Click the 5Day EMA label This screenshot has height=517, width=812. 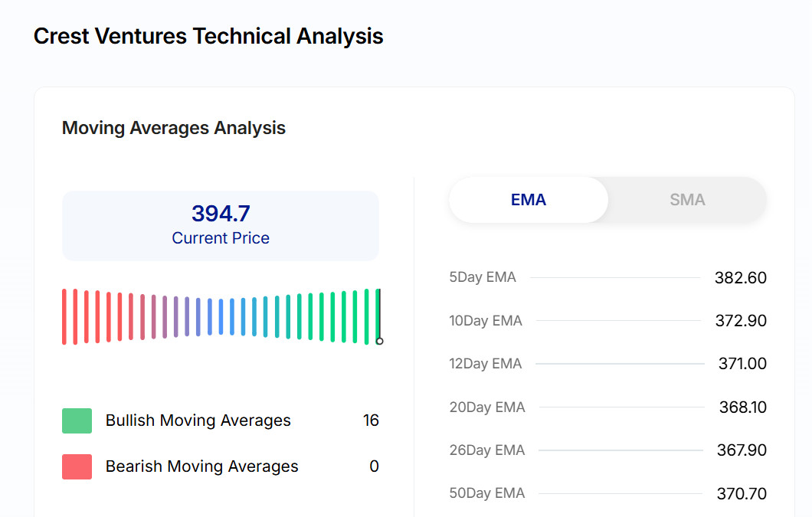(483, 277)
